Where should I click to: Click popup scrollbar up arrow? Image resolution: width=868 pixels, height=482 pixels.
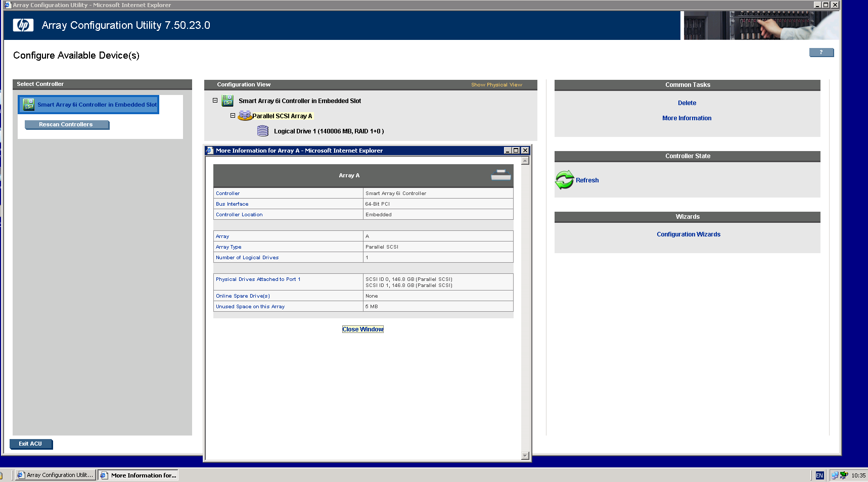(x=525, y=161)
